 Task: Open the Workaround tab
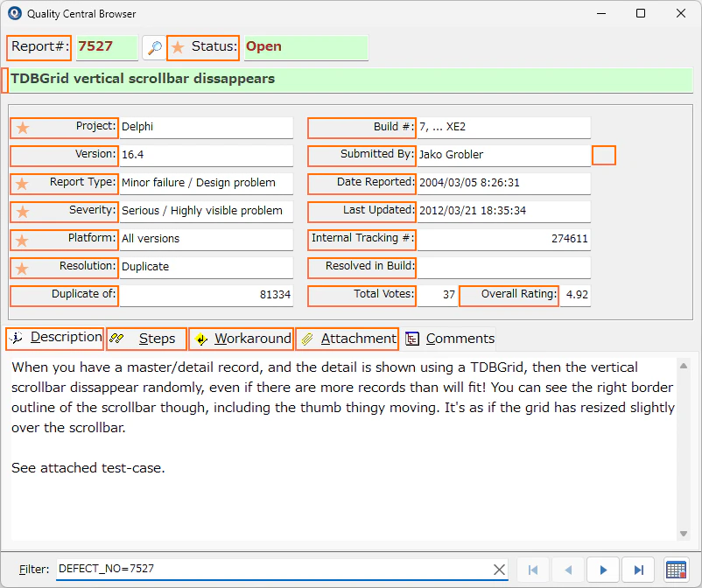(x=242, y=339)
